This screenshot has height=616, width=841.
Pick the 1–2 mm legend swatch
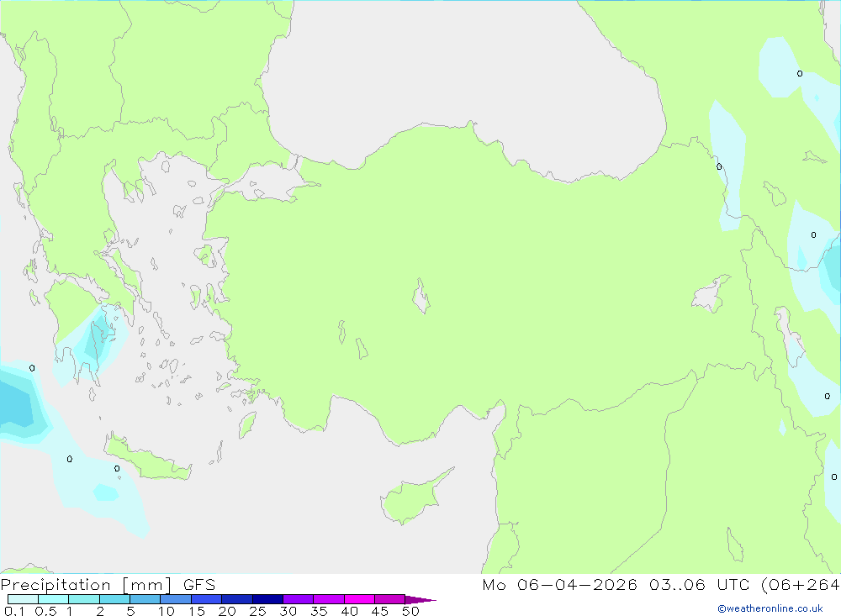point(84,599)
